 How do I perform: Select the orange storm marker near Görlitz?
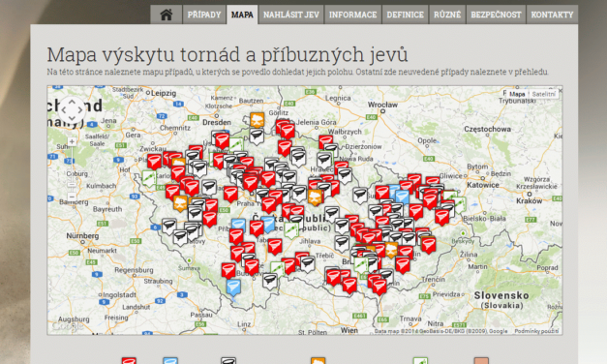(258, 120)
